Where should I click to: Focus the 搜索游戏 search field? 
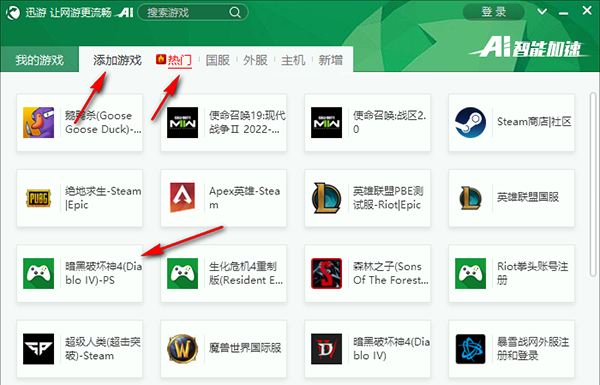[x=193, y=12]
